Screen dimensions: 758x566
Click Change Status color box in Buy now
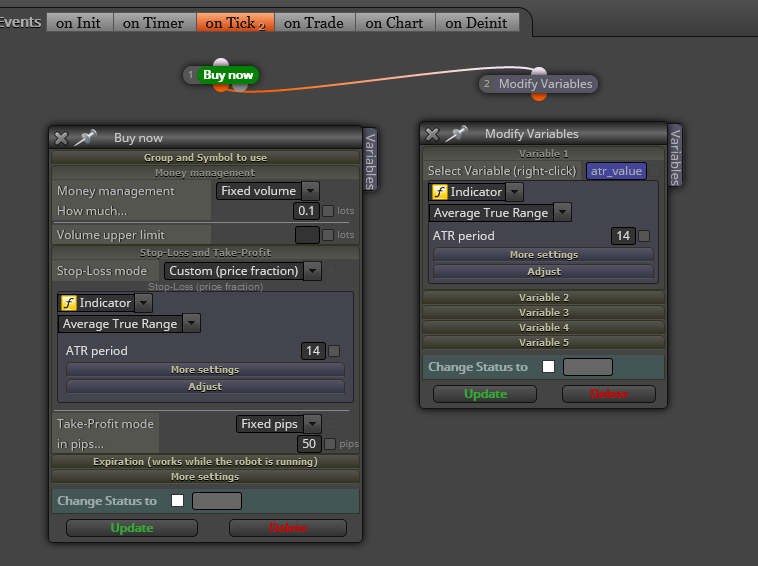[217, 501]
